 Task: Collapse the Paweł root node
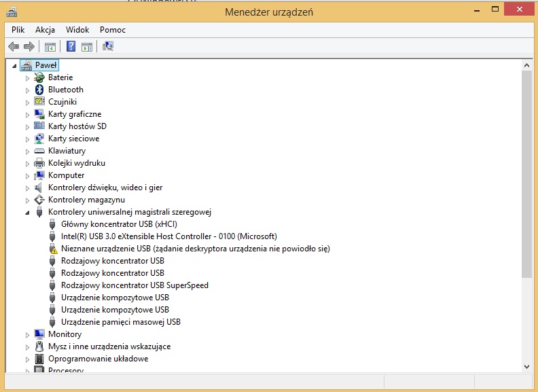(15, 66)
